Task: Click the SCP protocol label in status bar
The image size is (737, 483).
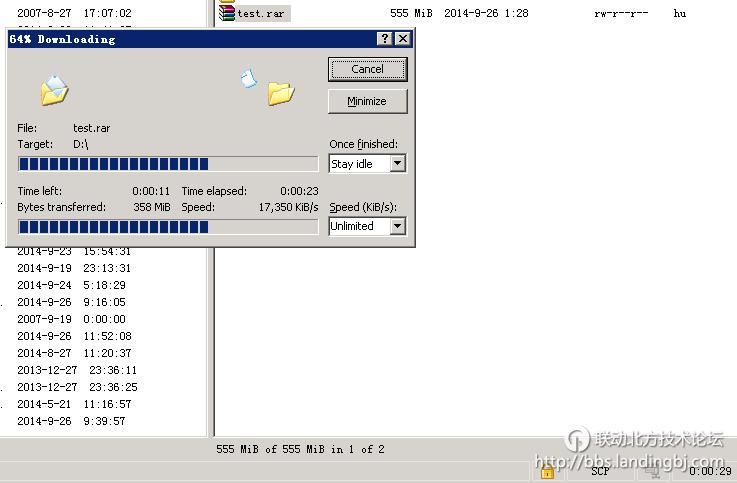Action: pyautogui.click(x=599, y=470)
